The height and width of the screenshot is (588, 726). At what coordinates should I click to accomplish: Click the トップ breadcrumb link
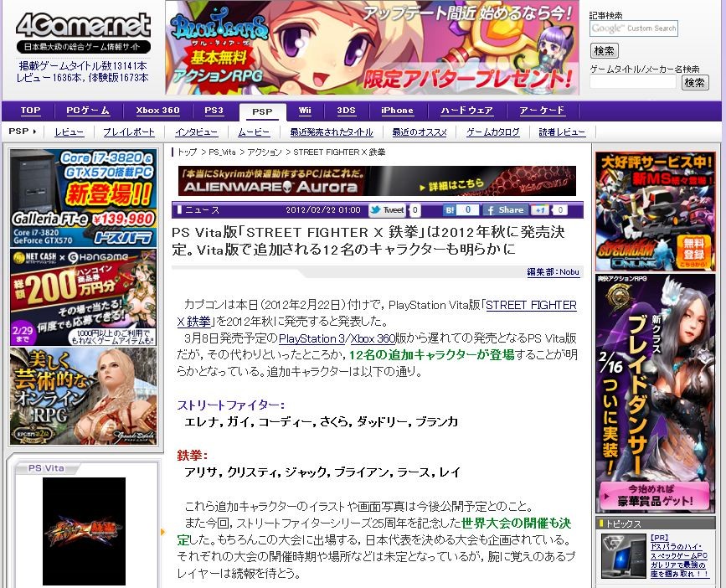[x=187, y=152]
